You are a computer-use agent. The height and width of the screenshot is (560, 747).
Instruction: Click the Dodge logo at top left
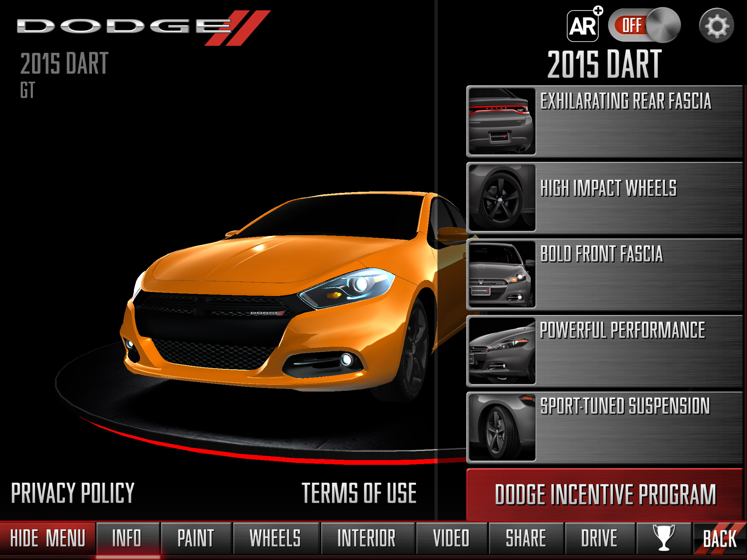coord(143,28)
